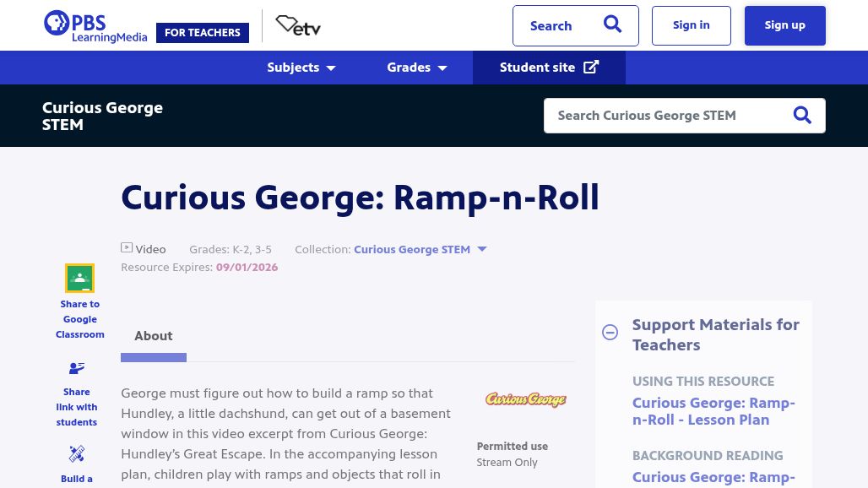
Task: Collapse the Support Materials for Teachers section
Action: point(610,332)
